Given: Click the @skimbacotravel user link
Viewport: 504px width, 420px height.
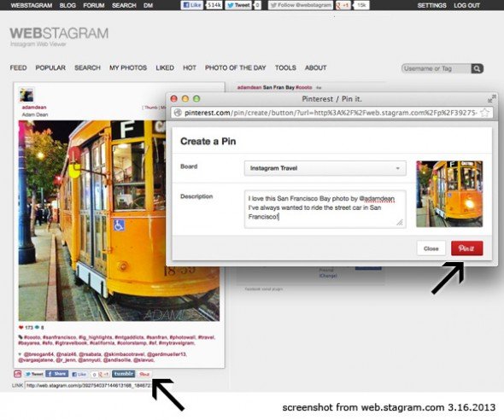Looking at the screenshot, I should pos(124,354).
